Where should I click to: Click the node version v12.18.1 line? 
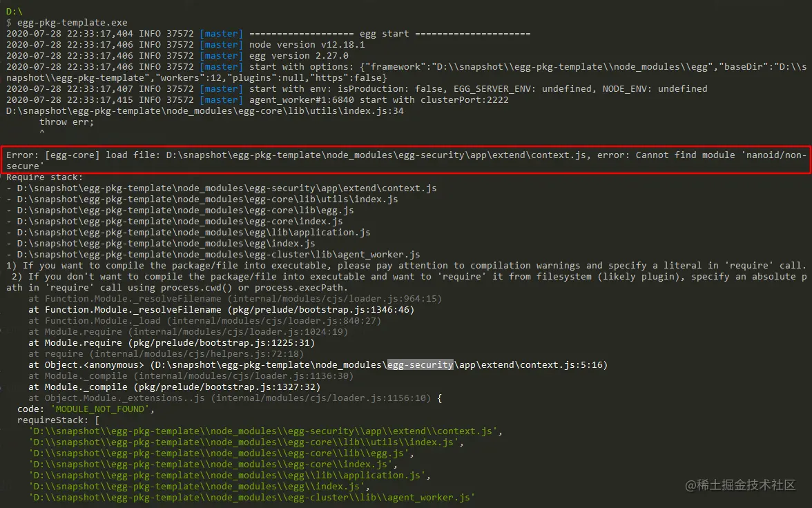coord(185,45)
